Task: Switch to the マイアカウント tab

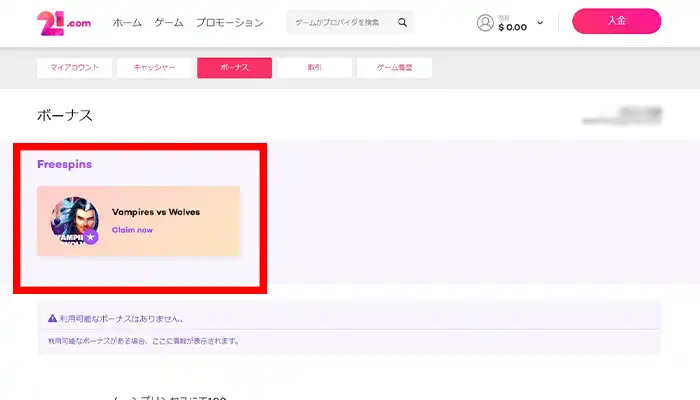Action: point(75,68)
